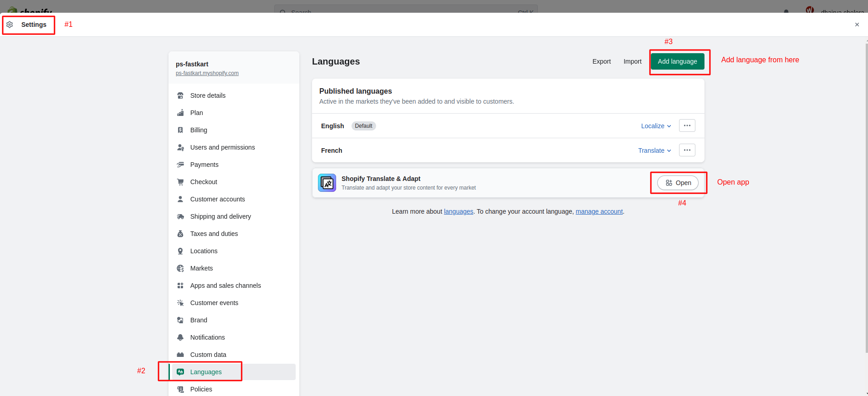The width and height of the screenshot is (868, 396).
Task: Click the Store details shop icon
Action: (x=180, y=95)
